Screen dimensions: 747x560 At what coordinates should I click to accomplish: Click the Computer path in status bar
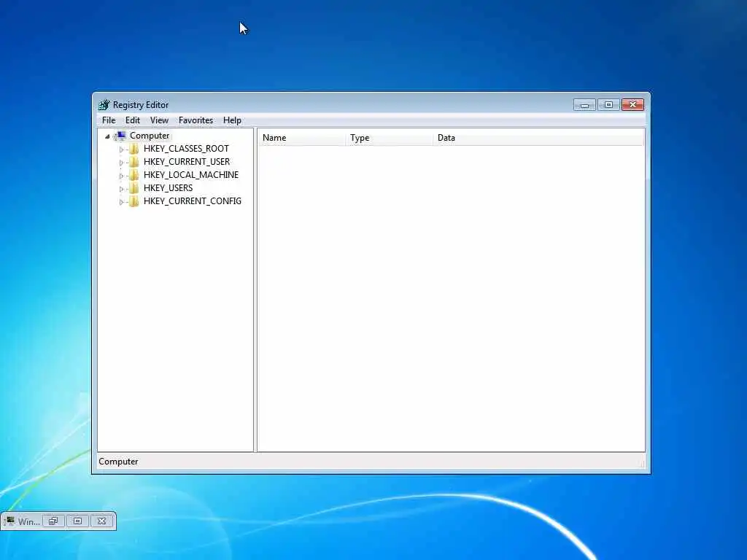tap(118, 462)
